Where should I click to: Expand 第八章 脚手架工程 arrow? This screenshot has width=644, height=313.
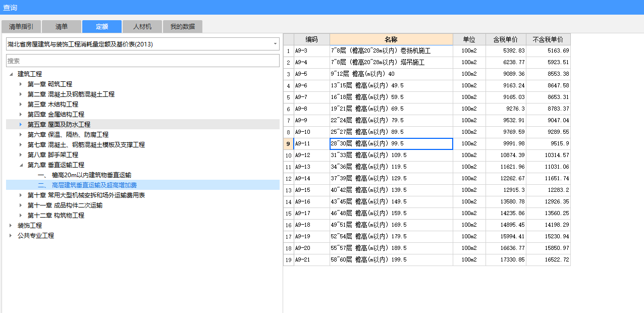click(x=21, y=155)
